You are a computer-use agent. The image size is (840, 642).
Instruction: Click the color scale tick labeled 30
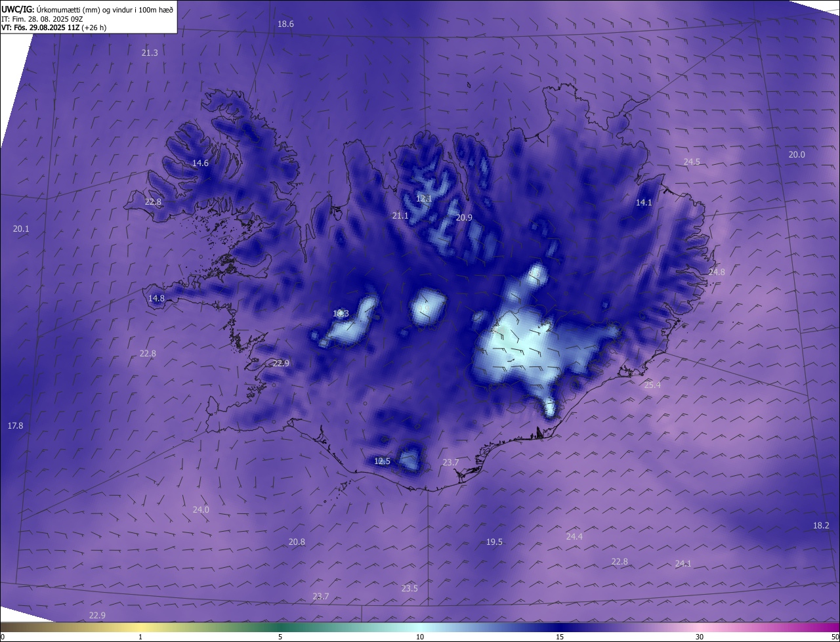700,637
